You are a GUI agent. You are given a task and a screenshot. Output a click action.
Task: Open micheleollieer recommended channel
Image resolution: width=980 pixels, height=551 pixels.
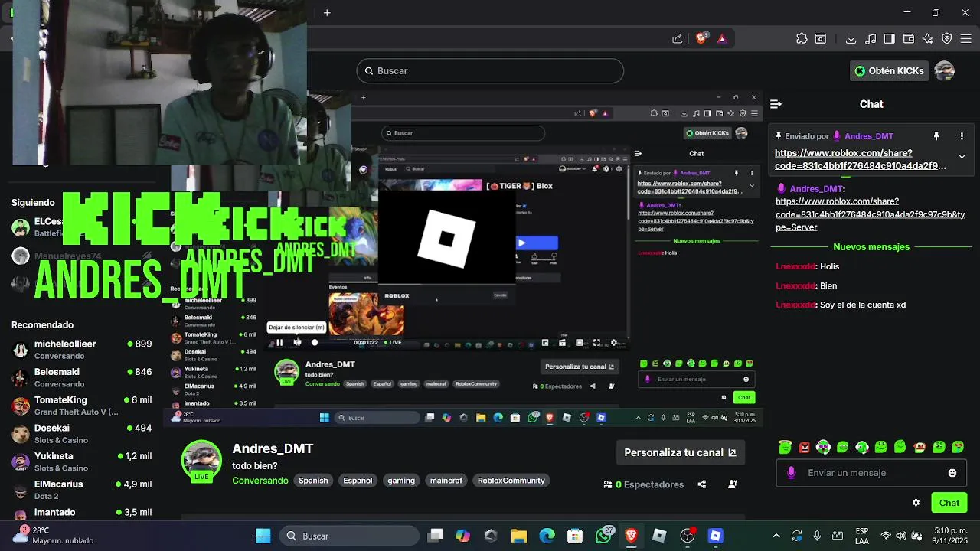pyautogui.click(x=82, y=350)
